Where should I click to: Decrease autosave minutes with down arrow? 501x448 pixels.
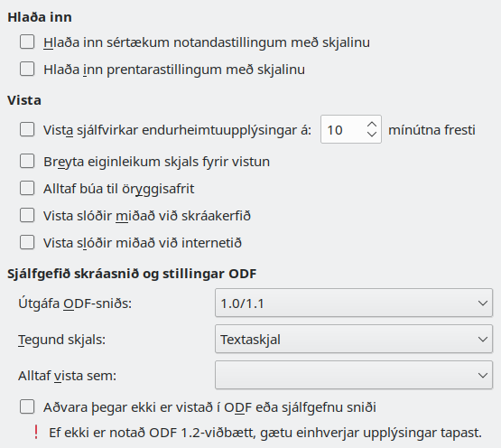pos(372,134)
